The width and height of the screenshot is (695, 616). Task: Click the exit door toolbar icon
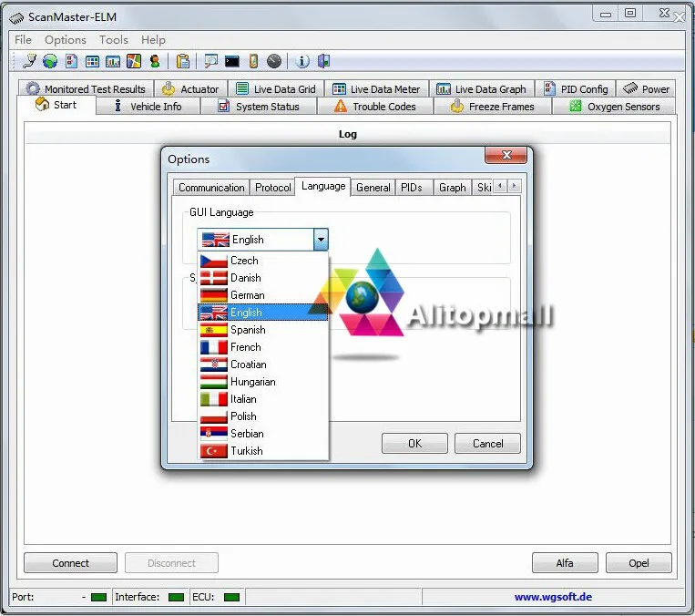tap(323, 61)
